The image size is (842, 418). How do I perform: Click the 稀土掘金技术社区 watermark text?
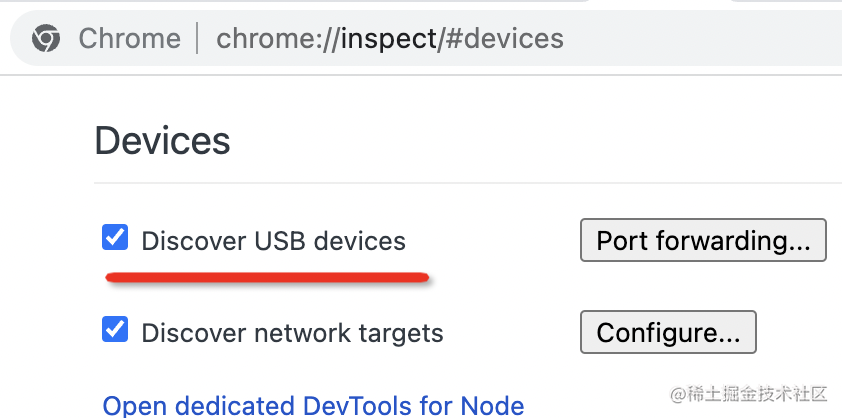[x=760, y=393]
